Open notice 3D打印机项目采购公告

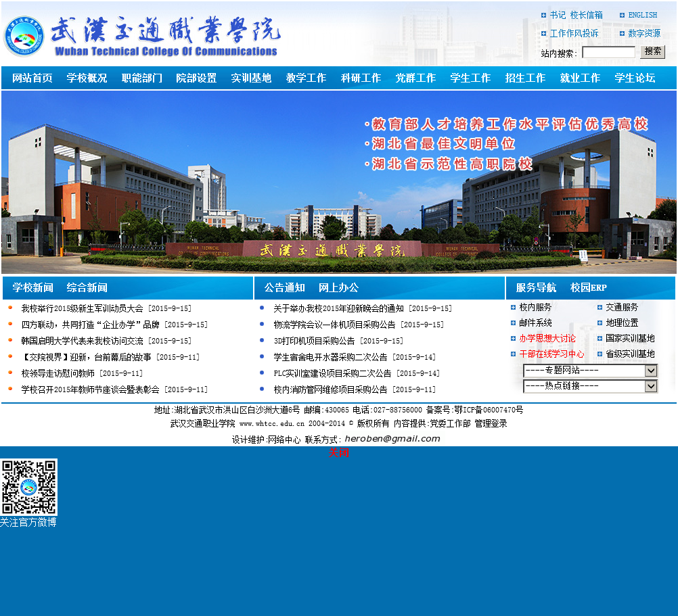[x=315, y=341]
